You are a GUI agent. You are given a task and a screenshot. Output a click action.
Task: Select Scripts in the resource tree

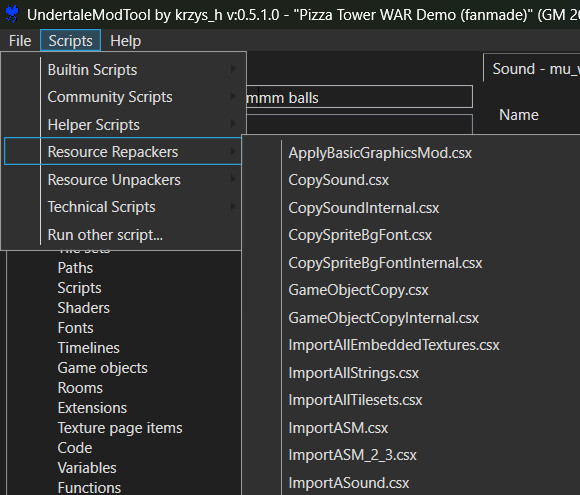79,288
